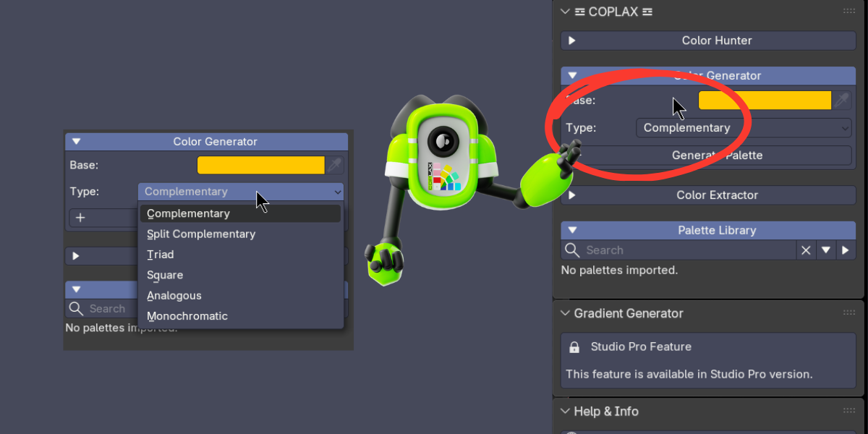Expand the Color Extractor section
The height and width of the screenshot is (434, 868).
[571, 195]
